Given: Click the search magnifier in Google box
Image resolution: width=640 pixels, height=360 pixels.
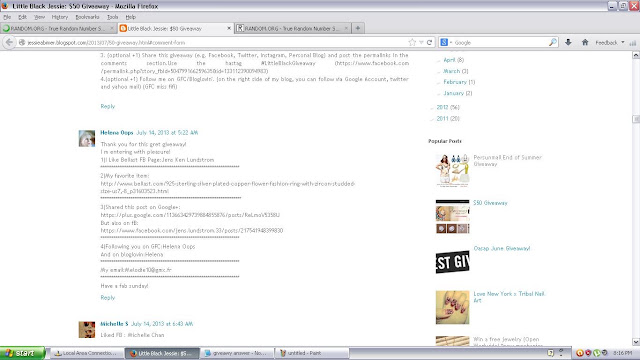Looking at the screenshot, I should pos(553,42).
